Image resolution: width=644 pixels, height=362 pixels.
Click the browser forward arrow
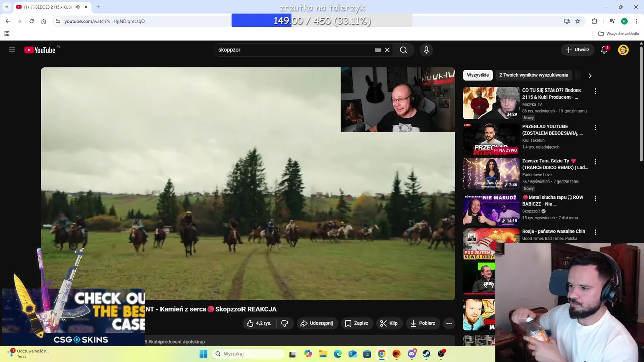19,21
